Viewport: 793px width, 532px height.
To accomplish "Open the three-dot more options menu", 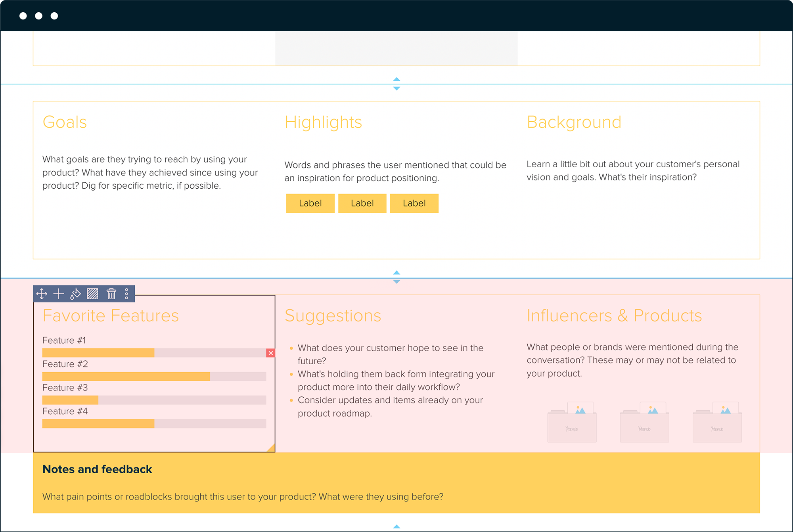I will pos(126,294).
